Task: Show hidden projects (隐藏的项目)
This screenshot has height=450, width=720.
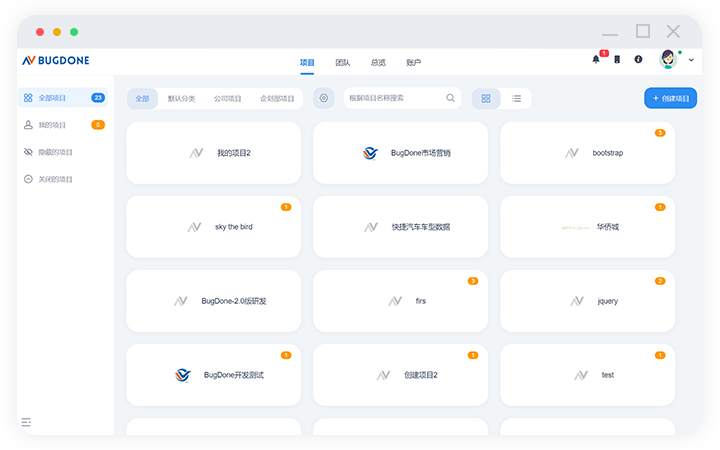Action: [55, 152]
